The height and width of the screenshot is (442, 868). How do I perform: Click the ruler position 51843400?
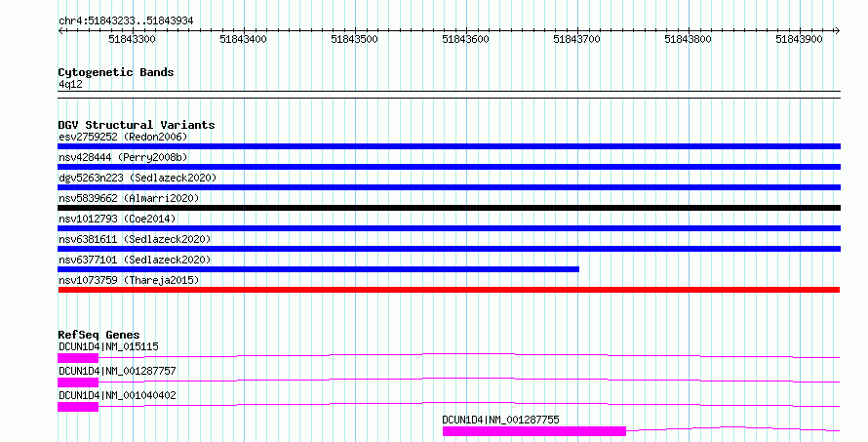tap(243, 39)
